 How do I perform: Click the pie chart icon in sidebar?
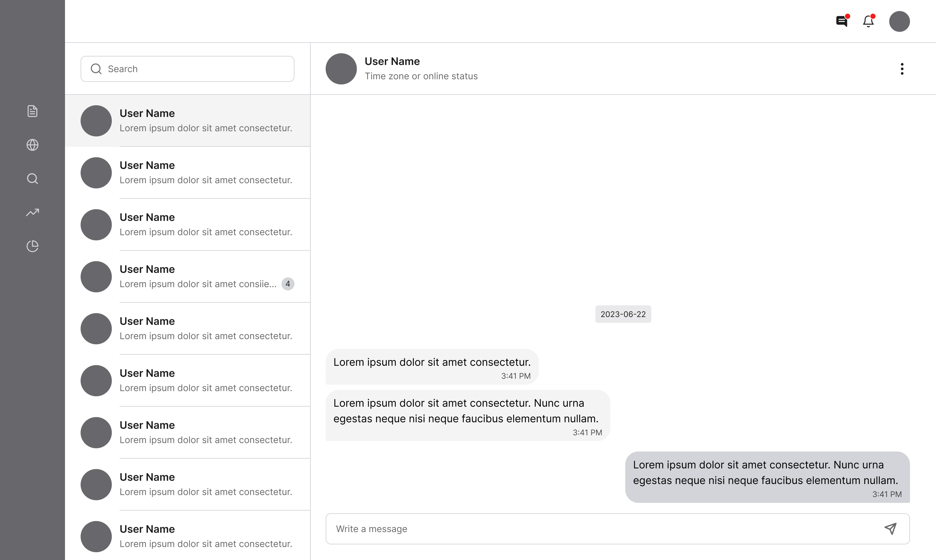click(x=32, y=246)
